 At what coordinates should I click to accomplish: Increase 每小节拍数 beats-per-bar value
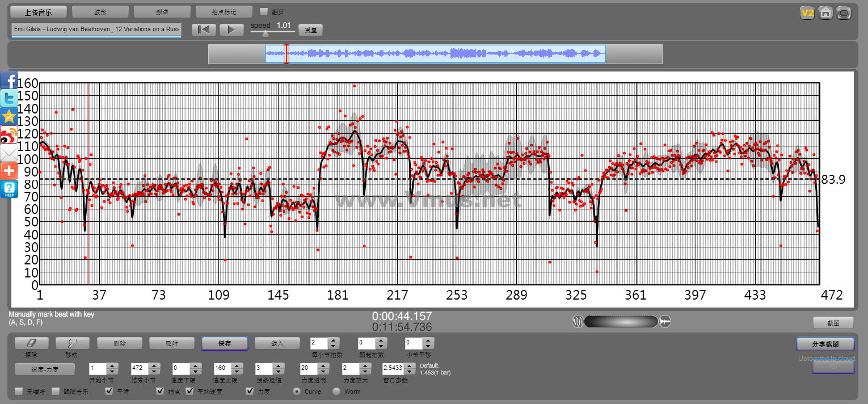click(333, 340)
